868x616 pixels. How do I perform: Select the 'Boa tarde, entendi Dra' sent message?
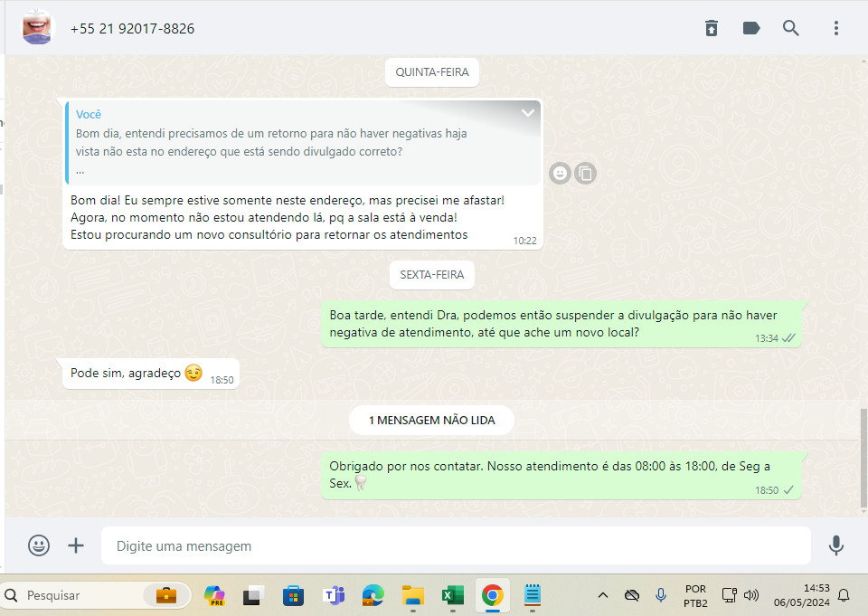561,324
